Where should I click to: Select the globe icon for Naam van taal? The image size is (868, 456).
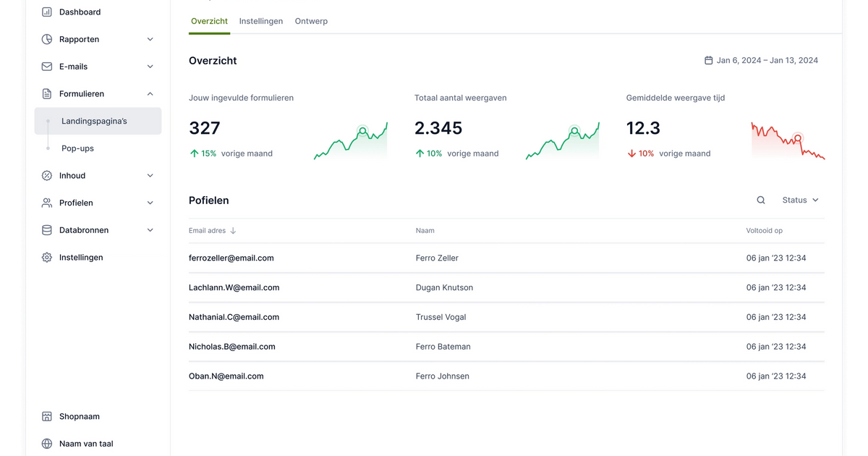point(47,444)
